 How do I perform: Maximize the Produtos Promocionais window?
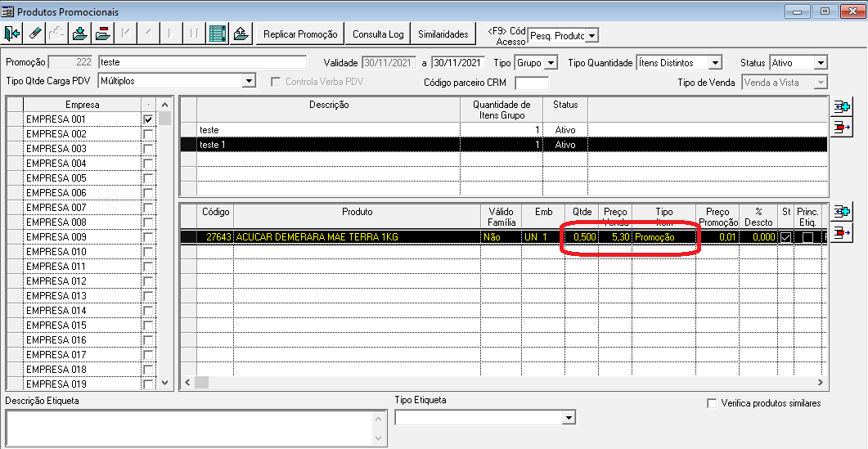click(825, 11)
